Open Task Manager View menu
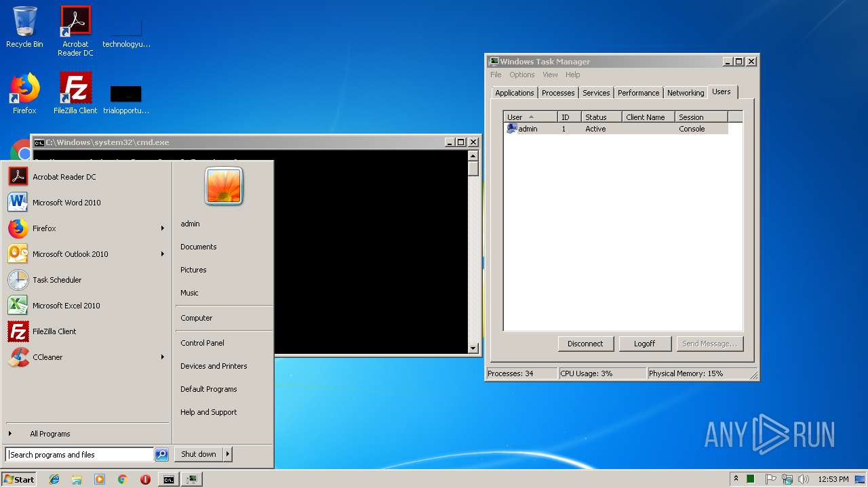 pyautogui.click(x=550, y=75)
